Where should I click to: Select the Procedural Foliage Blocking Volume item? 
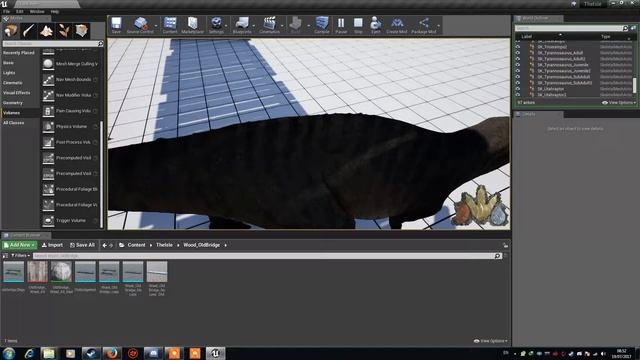(70, 189)
